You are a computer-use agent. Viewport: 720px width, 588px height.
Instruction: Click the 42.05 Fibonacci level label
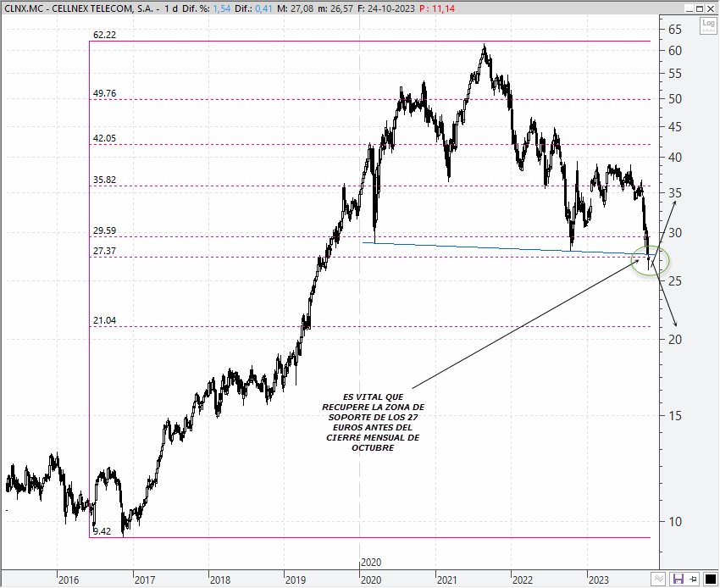point(104,138)
